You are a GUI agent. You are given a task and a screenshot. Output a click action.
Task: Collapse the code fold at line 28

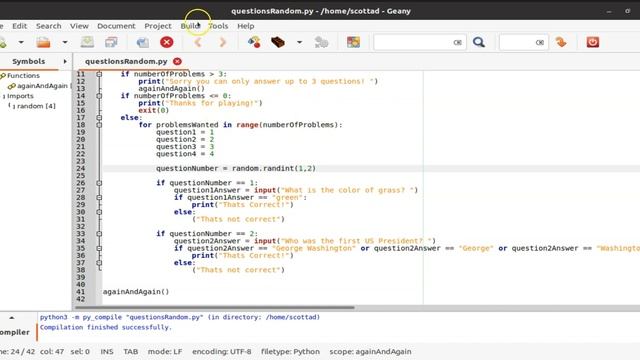(99, 198)
